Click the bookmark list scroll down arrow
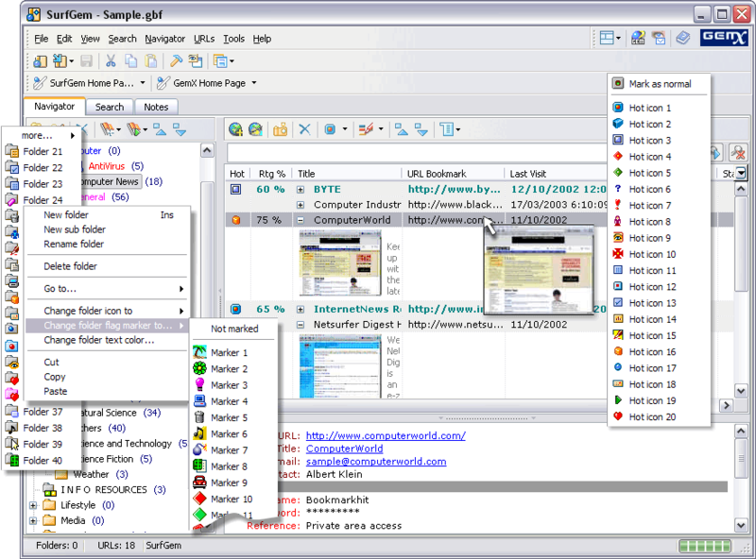 point(741,390)
